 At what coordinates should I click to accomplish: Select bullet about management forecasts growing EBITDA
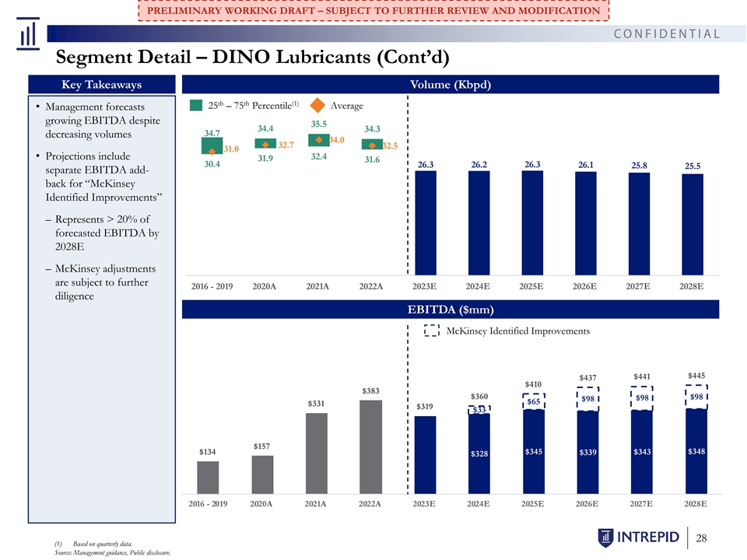point(103,121)
